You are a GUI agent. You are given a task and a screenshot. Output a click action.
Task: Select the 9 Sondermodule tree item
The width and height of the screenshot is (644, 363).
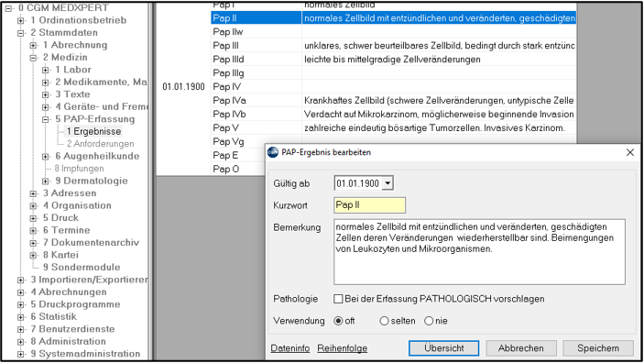pos(82,268)
